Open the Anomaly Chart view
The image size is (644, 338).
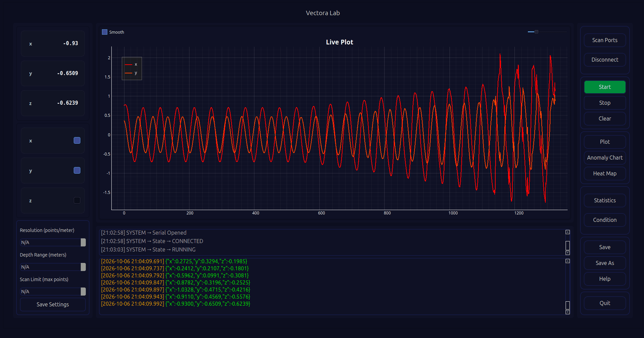[x=605, y=158]
